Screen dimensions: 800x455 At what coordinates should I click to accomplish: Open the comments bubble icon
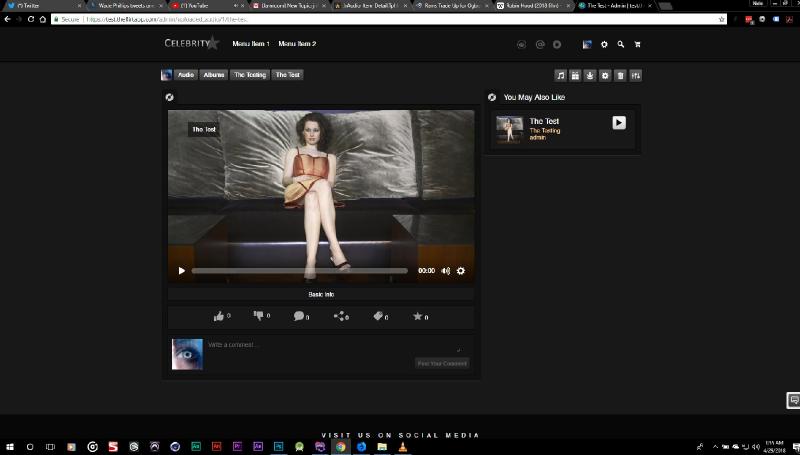(298, 316)
